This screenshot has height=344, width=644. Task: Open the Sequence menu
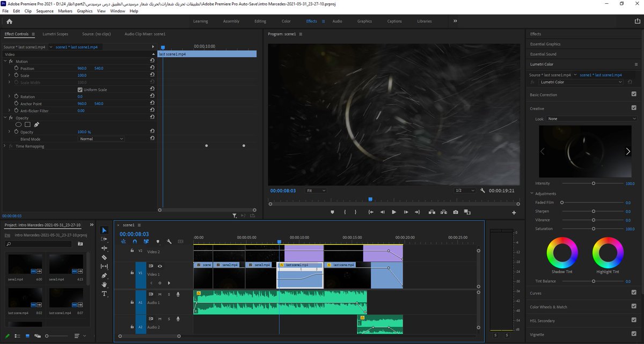45,11
